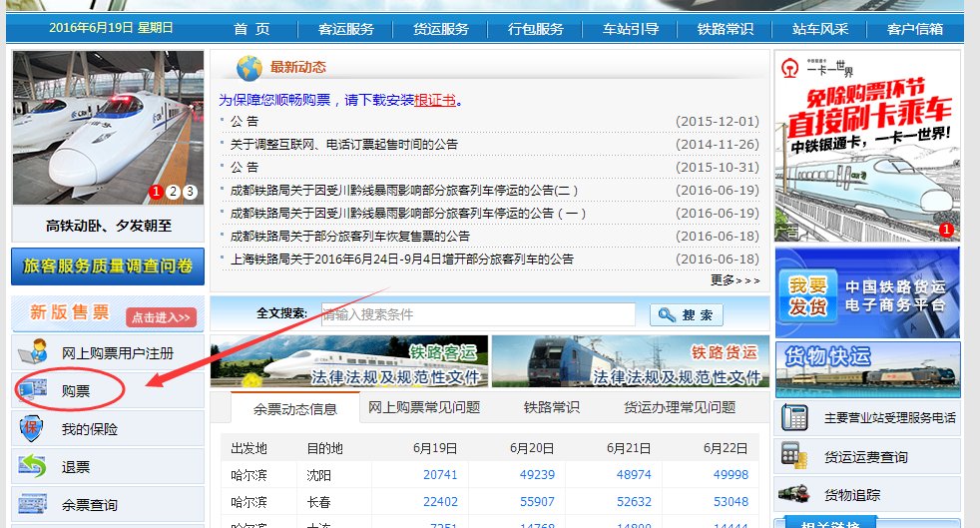This screenshot has width=980, height=528.
Task: Open the 公告 dated 2015-12-01
Action: point(245,121)
